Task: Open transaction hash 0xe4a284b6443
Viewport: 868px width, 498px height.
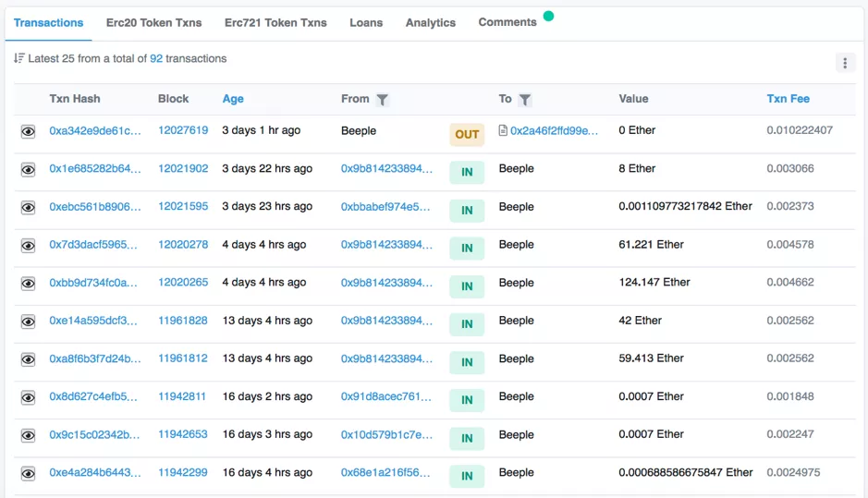Action: click(95, 472)
